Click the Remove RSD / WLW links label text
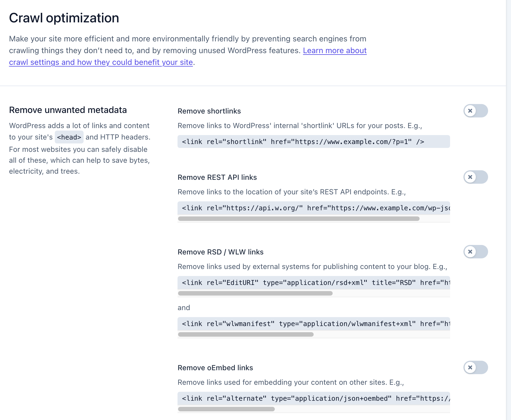This screenshot has width=511, height=420. [220, 252]
